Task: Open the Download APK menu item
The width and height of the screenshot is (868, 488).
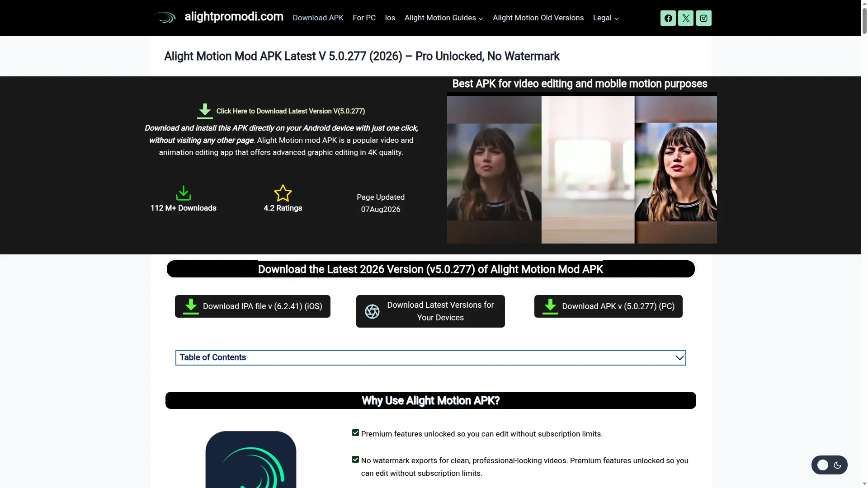Action: [318, 18]
